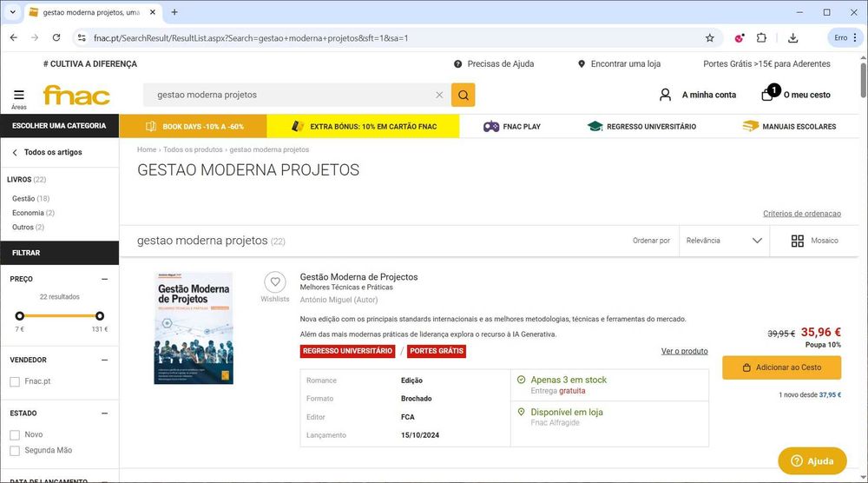The width and height of the screenshot is (868, 483).
Task: Click the Book Days book icon
Action: tap(150, 126)
